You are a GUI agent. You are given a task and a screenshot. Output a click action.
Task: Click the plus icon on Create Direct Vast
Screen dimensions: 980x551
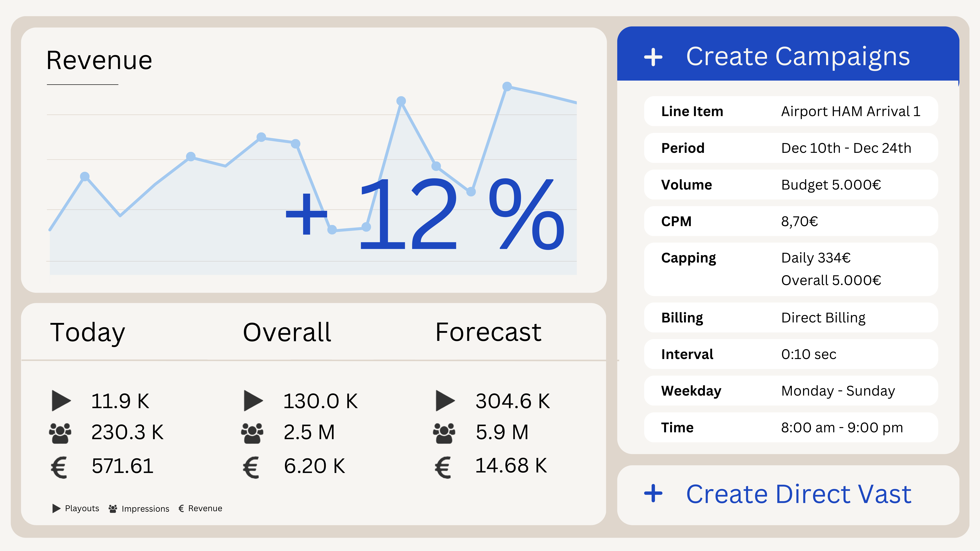click(654, 493)
